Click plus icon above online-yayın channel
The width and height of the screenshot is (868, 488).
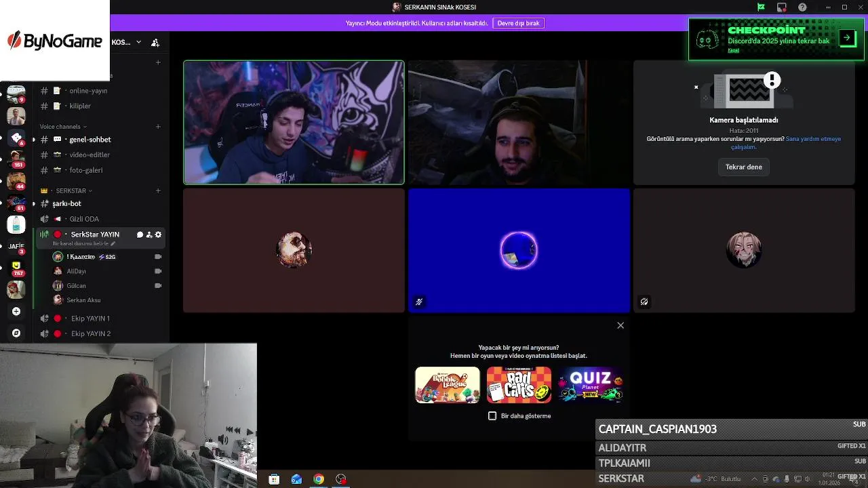click(158, 62)
